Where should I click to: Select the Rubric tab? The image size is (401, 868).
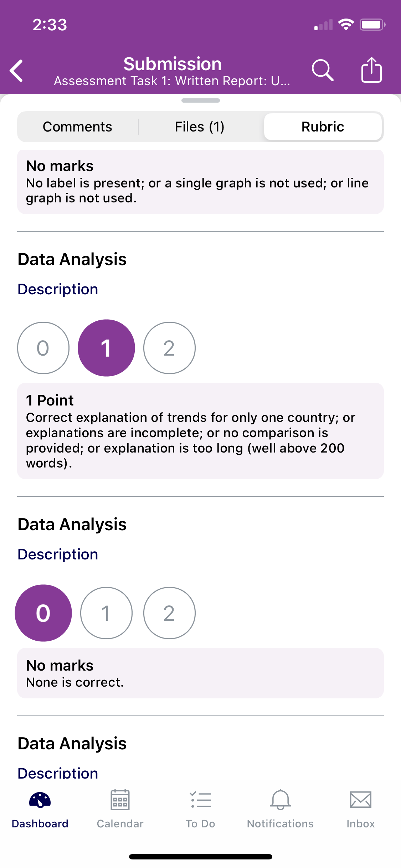click(323, 127)
